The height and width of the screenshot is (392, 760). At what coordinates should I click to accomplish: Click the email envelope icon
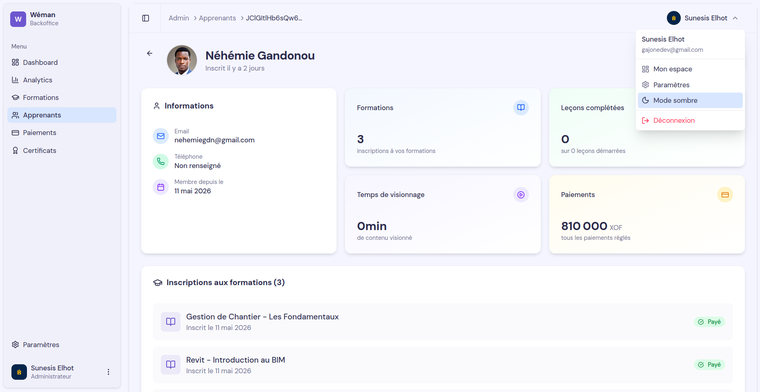(160, 136)
